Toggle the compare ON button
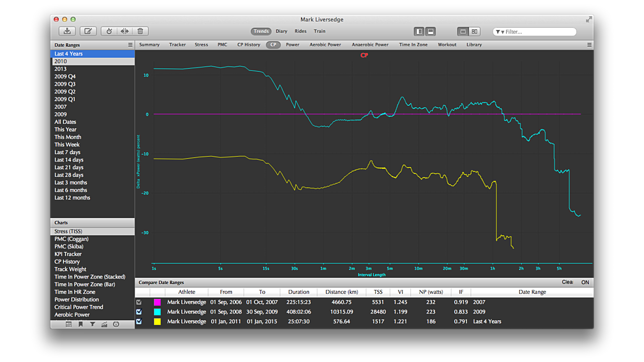Screen dimensions: 644x362 (585, 282)
